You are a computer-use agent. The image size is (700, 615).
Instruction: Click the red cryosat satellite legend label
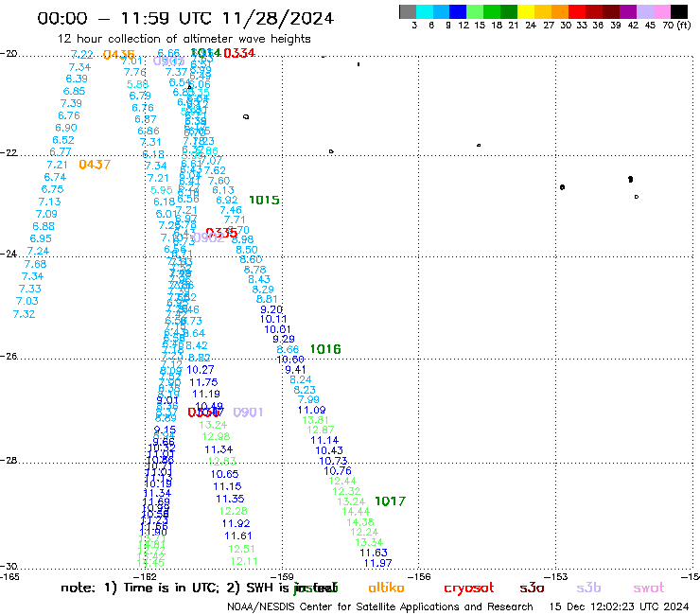point(469,589)
